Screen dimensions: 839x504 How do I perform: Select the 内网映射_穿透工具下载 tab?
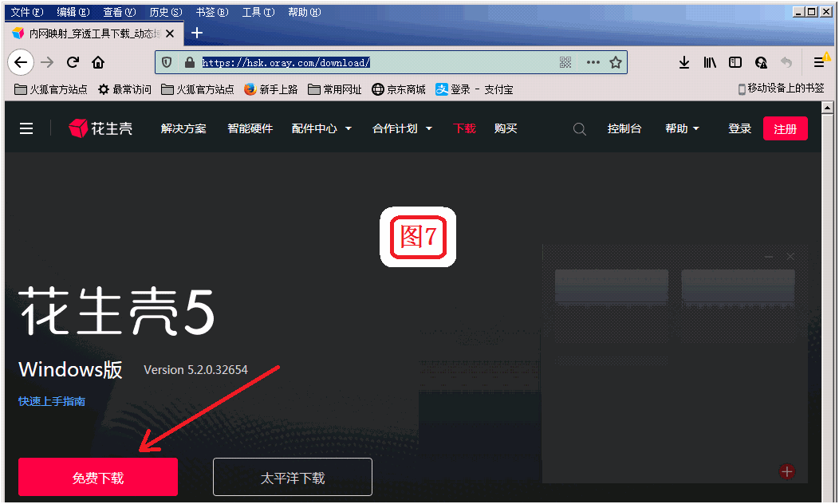[x=94, y=33]
